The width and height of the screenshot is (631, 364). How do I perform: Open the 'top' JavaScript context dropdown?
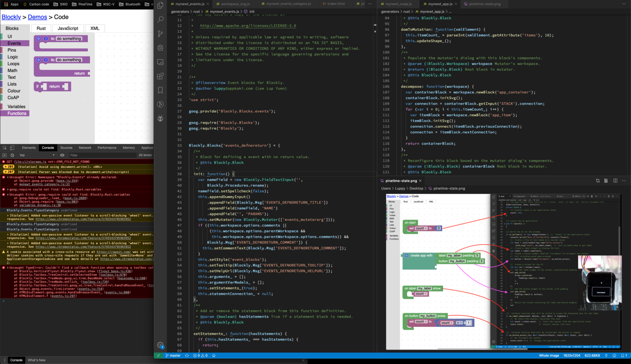point(37,155)
